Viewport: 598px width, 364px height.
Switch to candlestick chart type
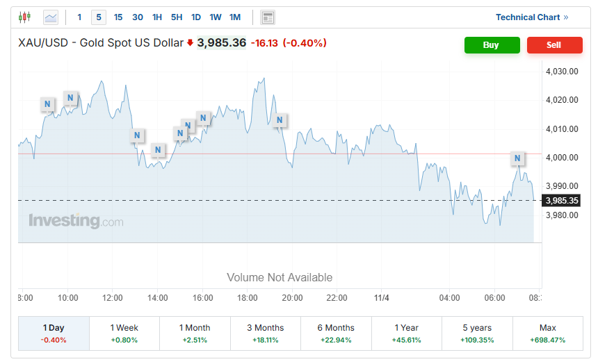[25, 17]
